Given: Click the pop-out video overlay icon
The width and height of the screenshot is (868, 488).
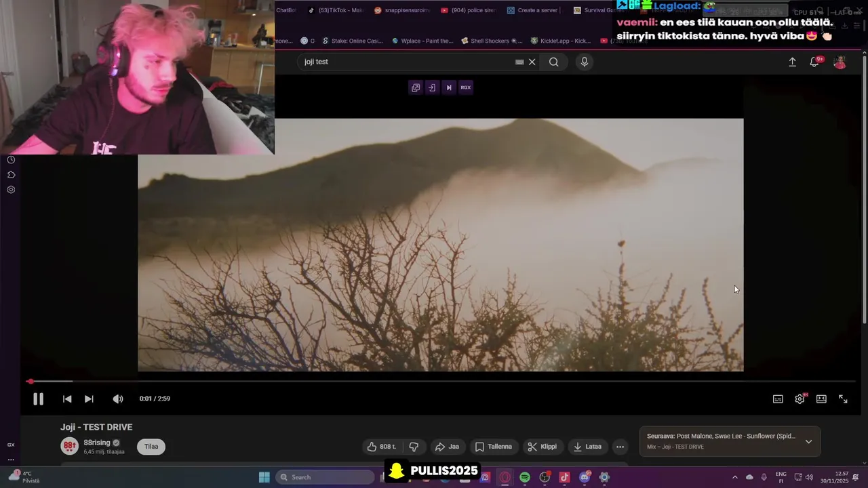Looking at the screenshot, I should pos(416,87).
